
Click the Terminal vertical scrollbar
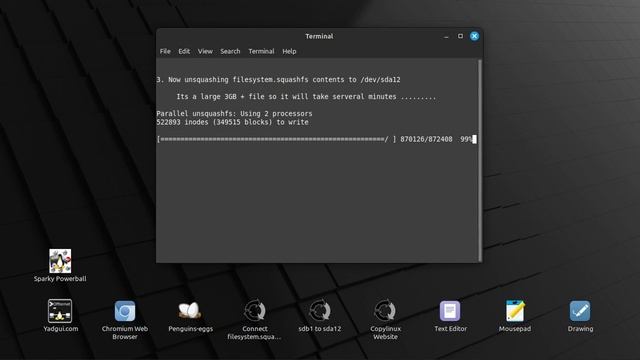coord(480,160)
